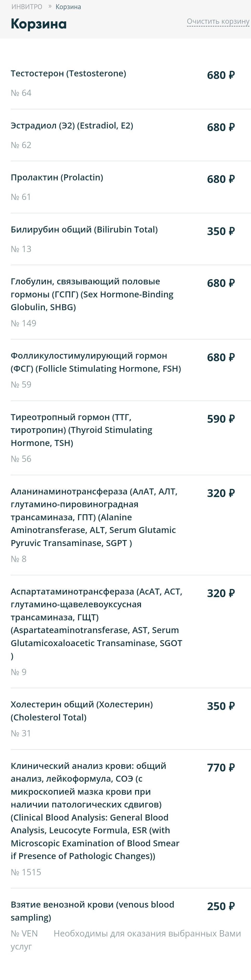The width and height of the screenshot is (251, 980).
Task: Select the Тиреотропный гормон (TSH) item
Action: point(81,430)
